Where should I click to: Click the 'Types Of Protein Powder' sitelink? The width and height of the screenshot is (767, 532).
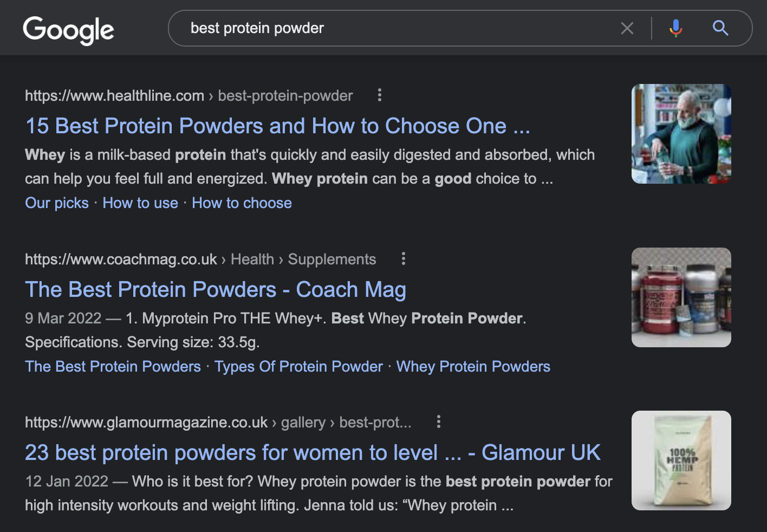[x=298, y=366]
